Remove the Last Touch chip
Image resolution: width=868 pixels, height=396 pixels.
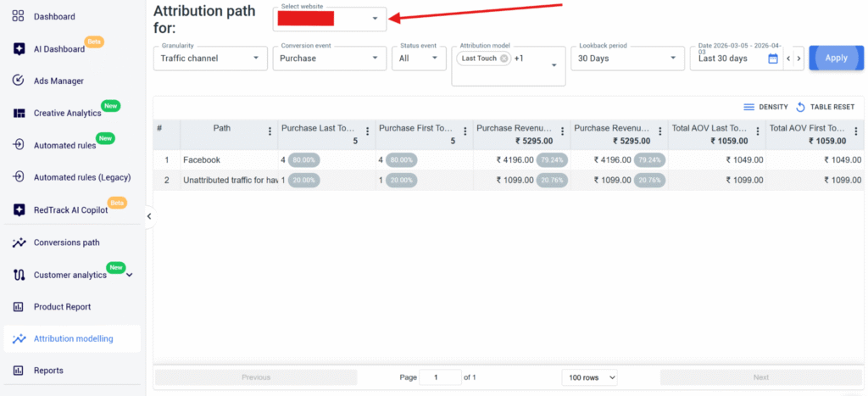(504, 59)
